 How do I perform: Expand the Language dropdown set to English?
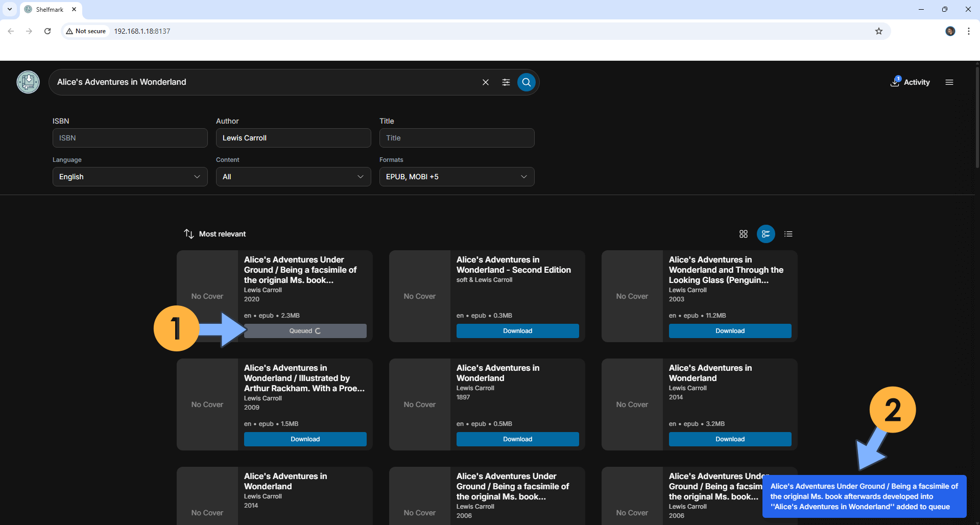[130, 177]
